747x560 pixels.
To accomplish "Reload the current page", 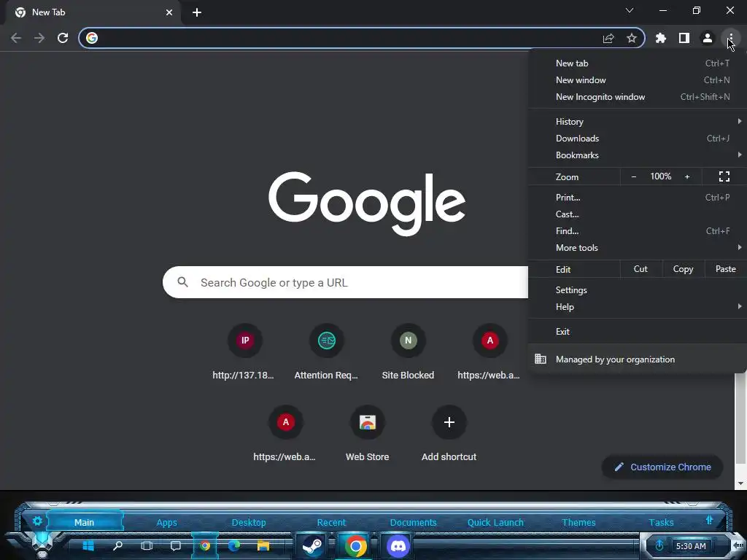I will 63,38.
